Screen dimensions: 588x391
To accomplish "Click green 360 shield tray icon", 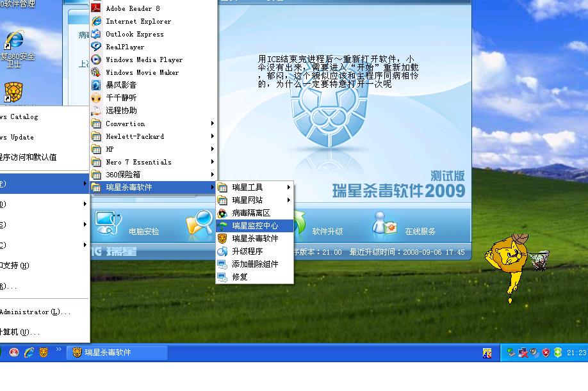I will coord(558,353).
